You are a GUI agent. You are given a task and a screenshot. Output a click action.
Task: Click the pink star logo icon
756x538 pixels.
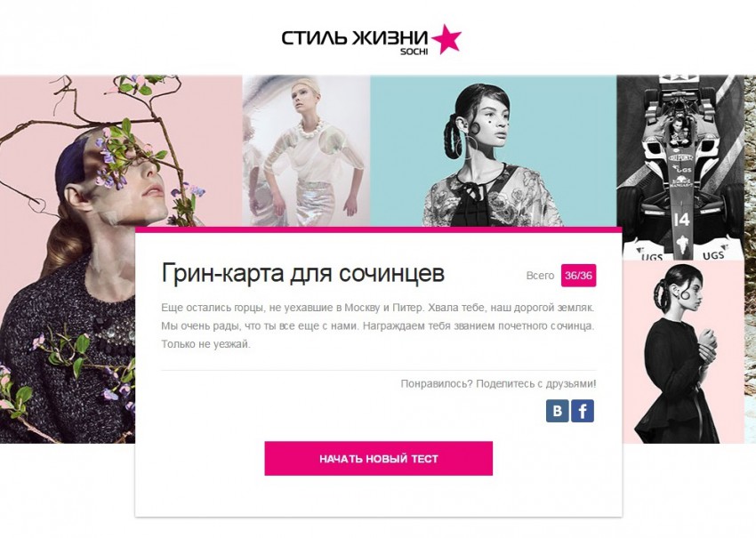pyautogui.click(x=446, y=38)
